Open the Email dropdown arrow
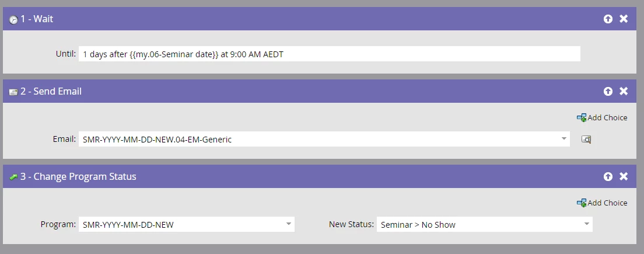The width and height of the screenshot is (644, 254). click(564, 139)
